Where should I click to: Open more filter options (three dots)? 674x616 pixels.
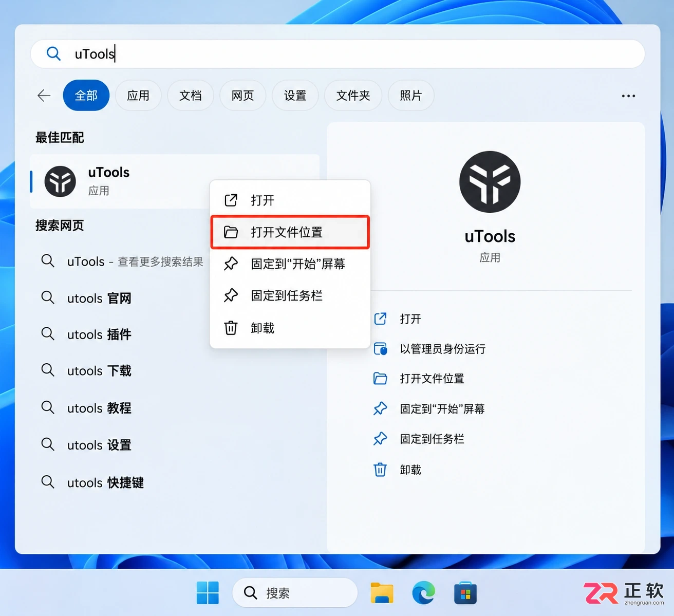(x=628, y=96)
